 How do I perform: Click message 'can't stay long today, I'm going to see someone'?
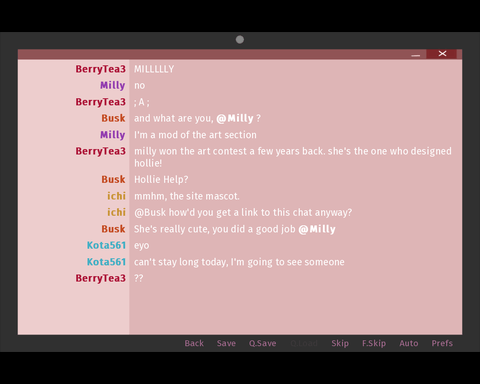coord(239,262)
